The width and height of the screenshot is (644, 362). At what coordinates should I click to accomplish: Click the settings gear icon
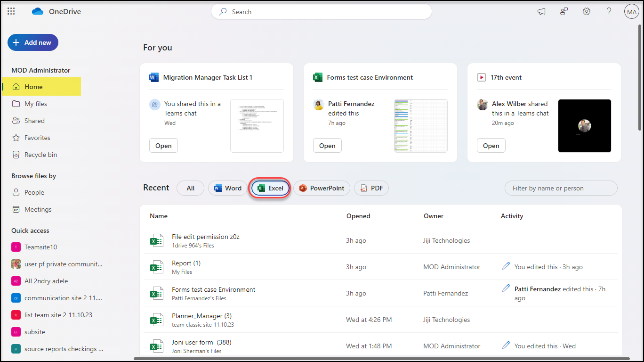[x=586, y=12]
